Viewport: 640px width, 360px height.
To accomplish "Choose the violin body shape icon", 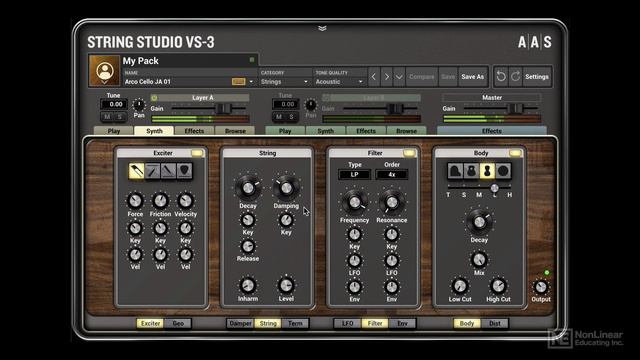I will pos(487,171).
